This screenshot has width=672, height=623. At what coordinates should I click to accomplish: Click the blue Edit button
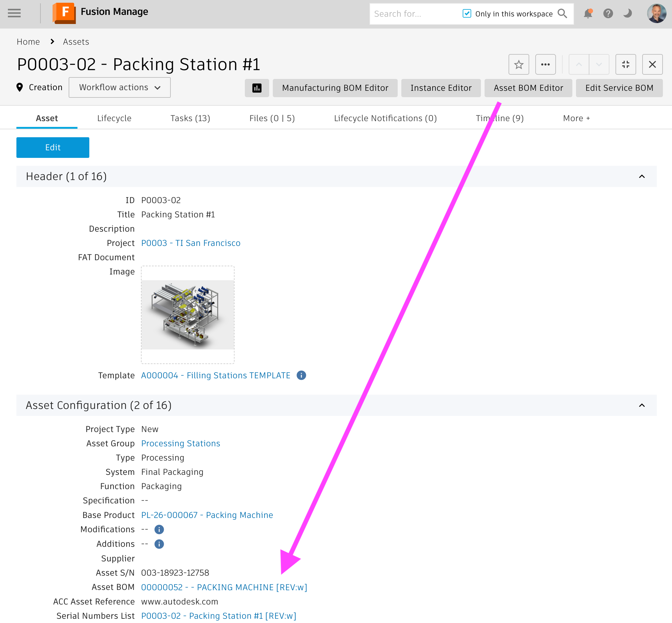pos(53,147)
